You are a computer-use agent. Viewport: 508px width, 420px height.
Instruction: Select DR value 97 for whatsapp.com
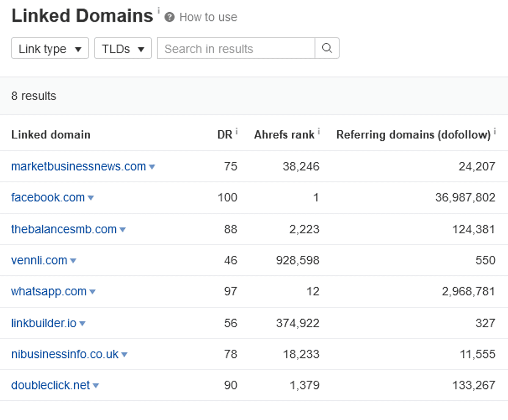tap(231, 291)
